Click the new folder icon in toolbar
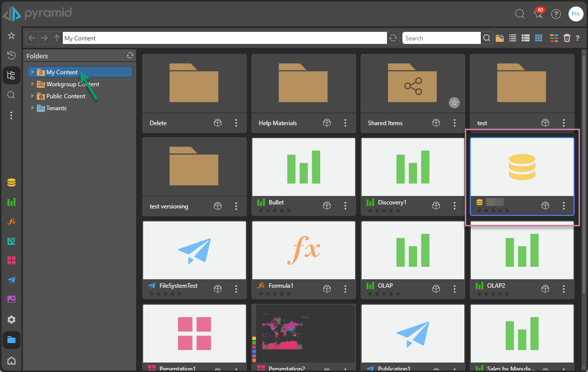 click(499, 38)
